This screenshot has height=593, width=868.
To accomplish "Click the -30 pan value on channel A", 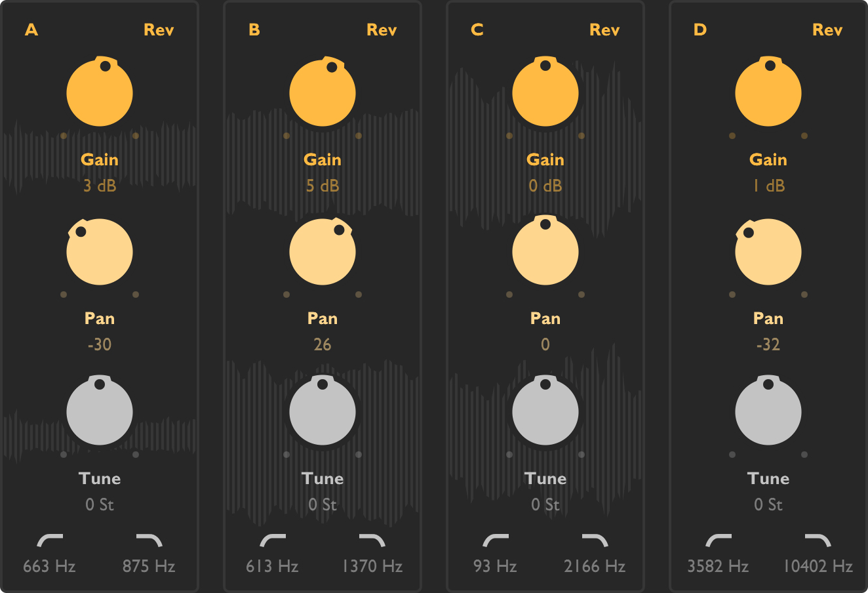I will pyautogui.click(x=100, y=345).
